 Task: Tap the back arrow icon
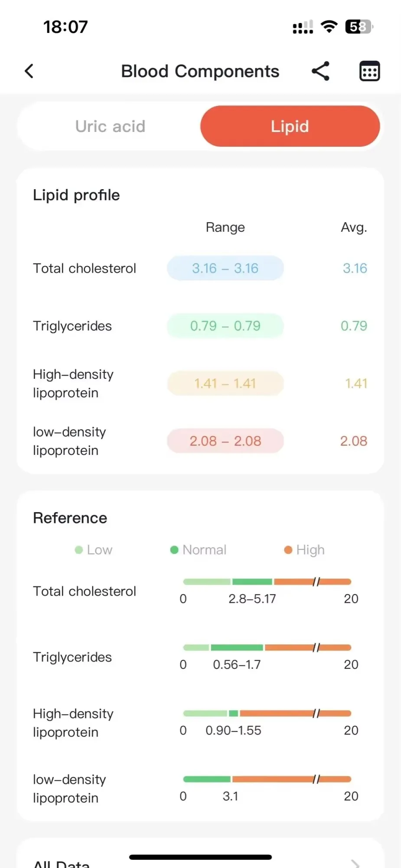(x=29, y=71)
